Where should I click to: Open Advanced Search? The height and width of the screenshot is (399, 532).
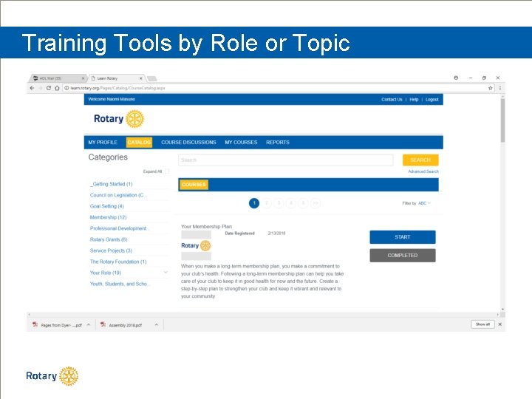click(x=423, y=171)
